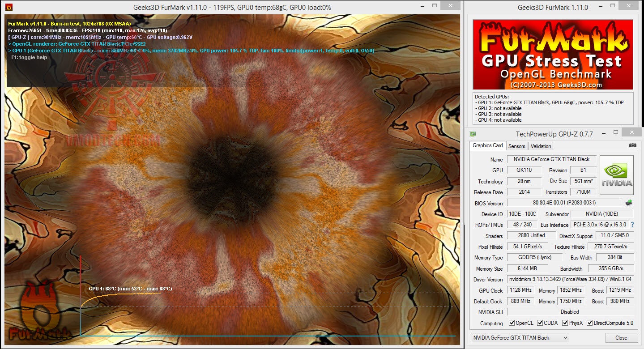The width and height of the screenshot is (644, 349).
Task: Toggle the PhysX checkbox
Action: (x=565, y=323)
